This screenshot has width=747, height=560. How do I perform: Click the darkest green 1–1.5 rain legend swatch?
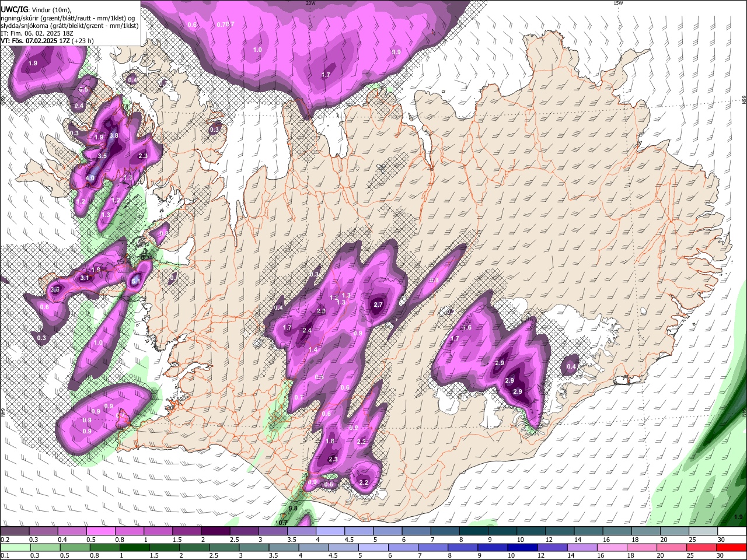point(136,548)
